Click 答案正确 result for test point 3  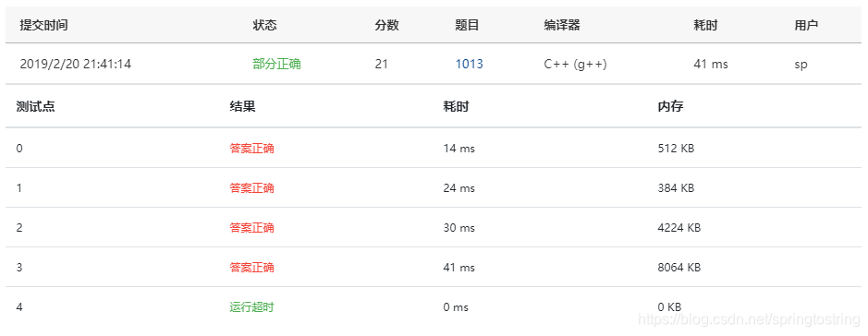pos(251,268)
